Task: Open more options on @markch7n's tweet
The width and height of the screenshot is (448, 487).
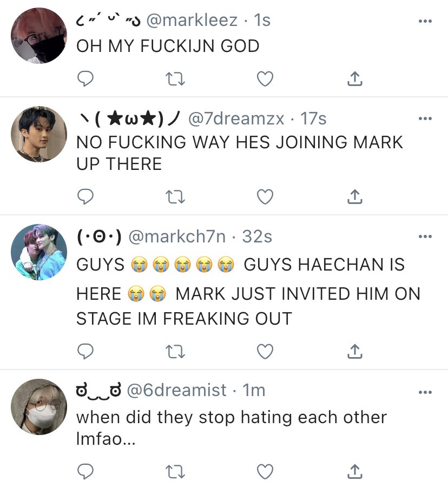Action: (425, 236)
